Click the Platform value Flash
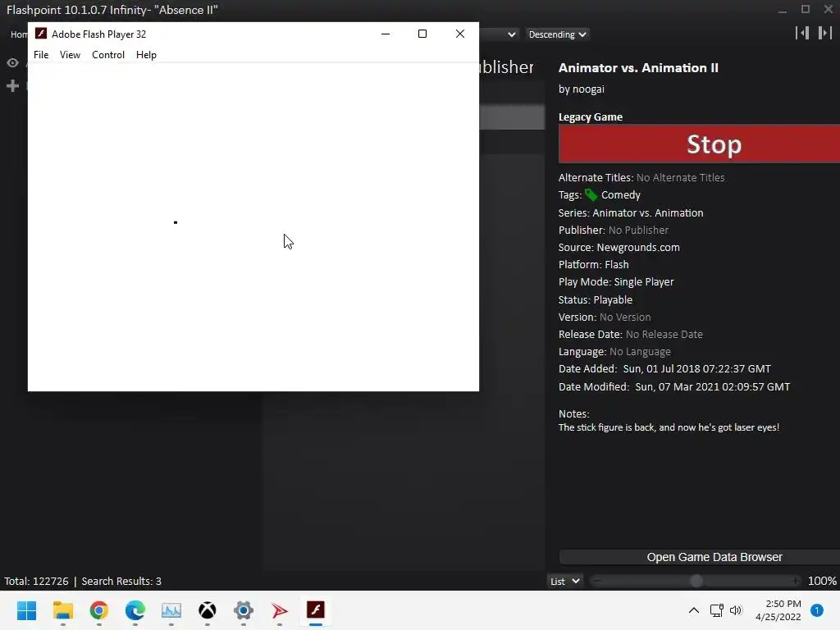The width and height of the screenshot is (840, 630). click(x=617, y=265)
